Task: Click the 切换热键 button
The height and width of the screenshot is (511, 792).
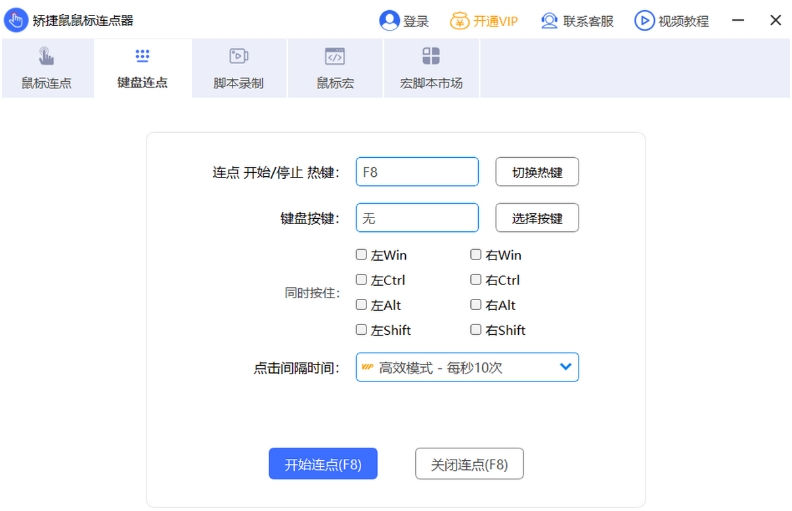Action: pos(537,172)
